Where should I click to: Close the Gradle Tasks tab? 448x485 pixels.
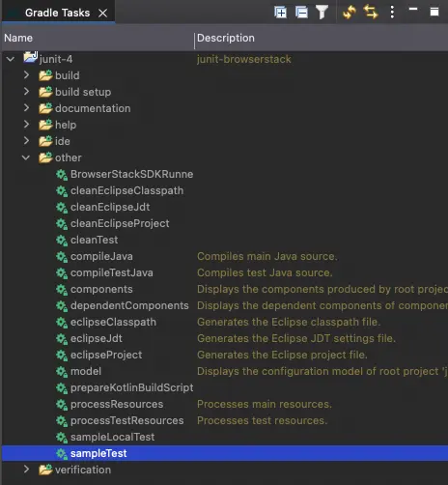pyautogui.click(x=102, y=14)
